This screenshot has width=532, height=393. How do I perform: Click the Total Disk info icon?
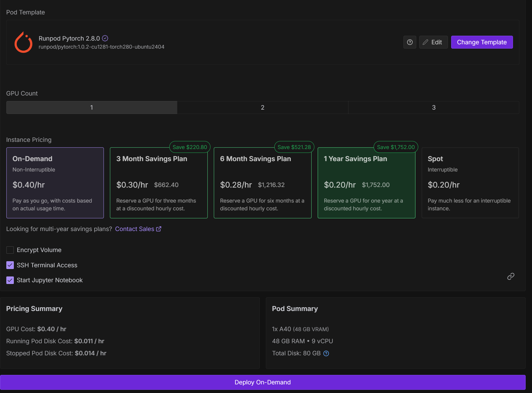coord(326,353)
